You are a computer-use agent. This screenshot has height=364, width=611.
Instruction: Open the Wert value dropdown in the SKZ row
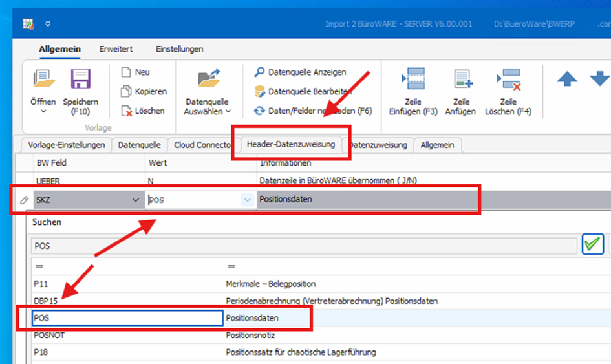point(248,200)
